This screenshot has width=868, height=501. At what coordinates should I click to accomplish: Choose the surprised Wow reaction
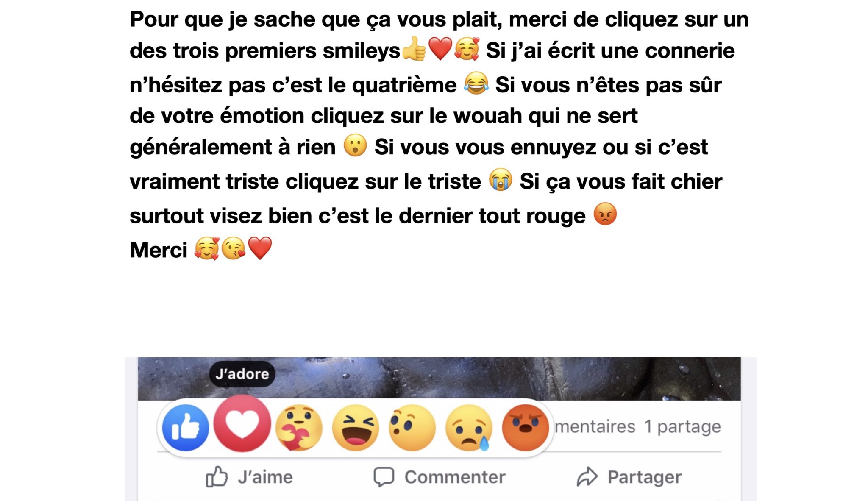click(x=412, y=427)
